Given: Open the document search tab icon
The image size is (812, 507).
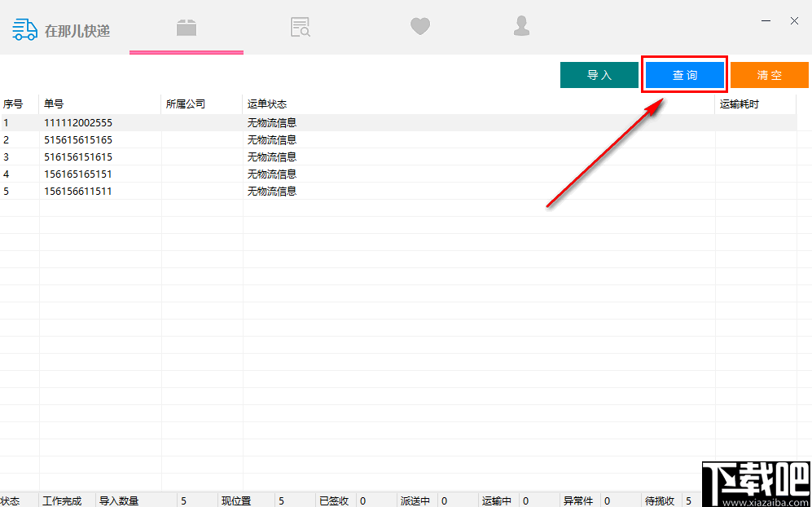Looking at the screenshot, I should [301, 28].
